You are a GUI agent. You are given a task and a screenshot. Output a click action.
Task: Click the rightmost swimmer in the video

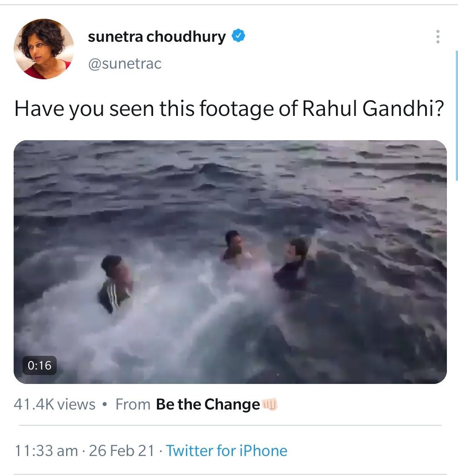tap(294, 264)
